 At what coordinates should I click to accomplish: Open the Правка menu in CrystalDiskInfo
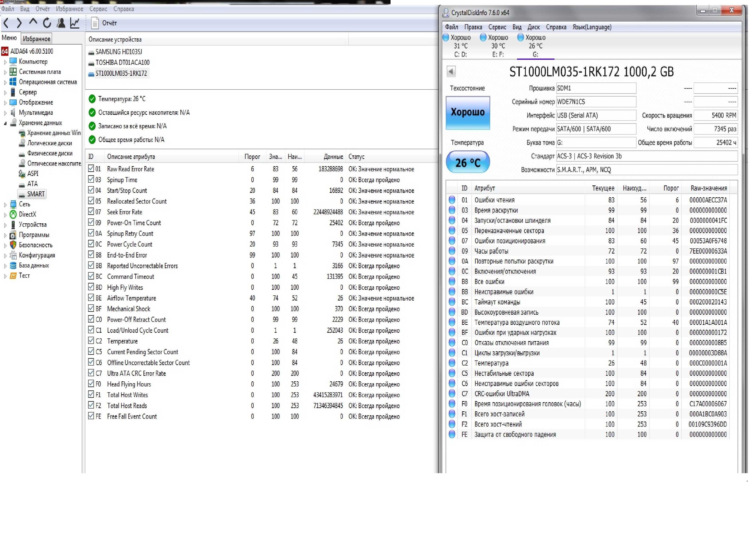[x=473, y=27]
